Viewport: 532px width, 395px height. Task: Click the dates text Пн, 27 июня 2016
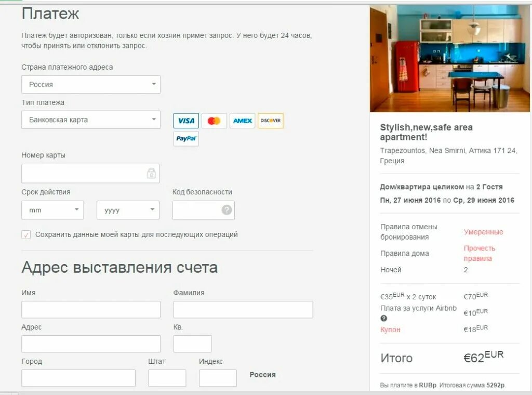pyautogui.click(x=410, y=200)
